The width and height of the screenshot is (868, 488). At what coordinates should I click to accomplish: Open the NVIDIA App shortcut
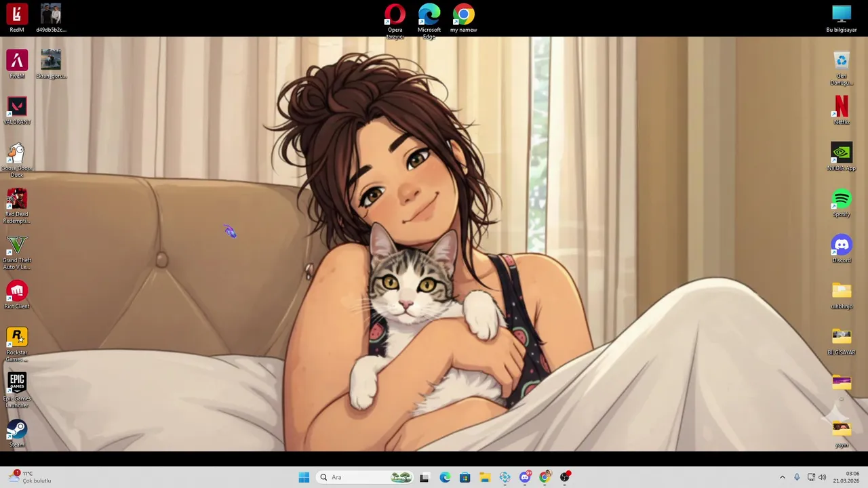(842, 157)
